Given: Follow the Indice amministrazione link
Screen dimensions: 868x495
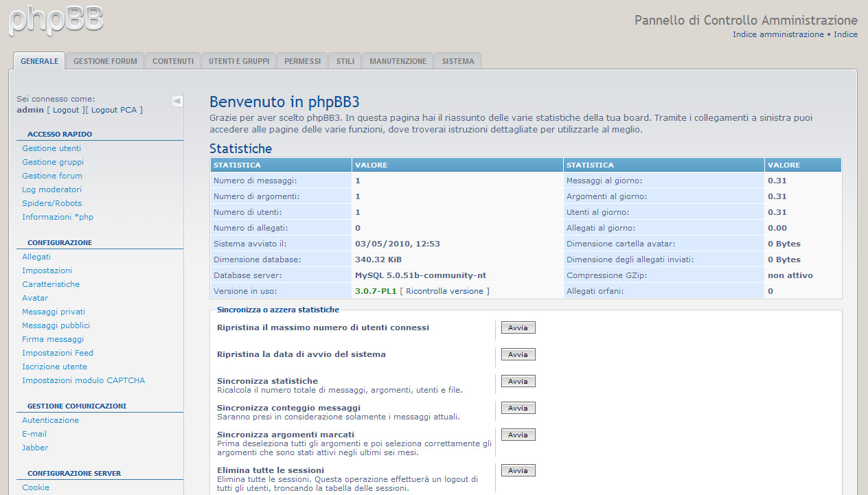Looking at the screenshot, I should point(778,34).
